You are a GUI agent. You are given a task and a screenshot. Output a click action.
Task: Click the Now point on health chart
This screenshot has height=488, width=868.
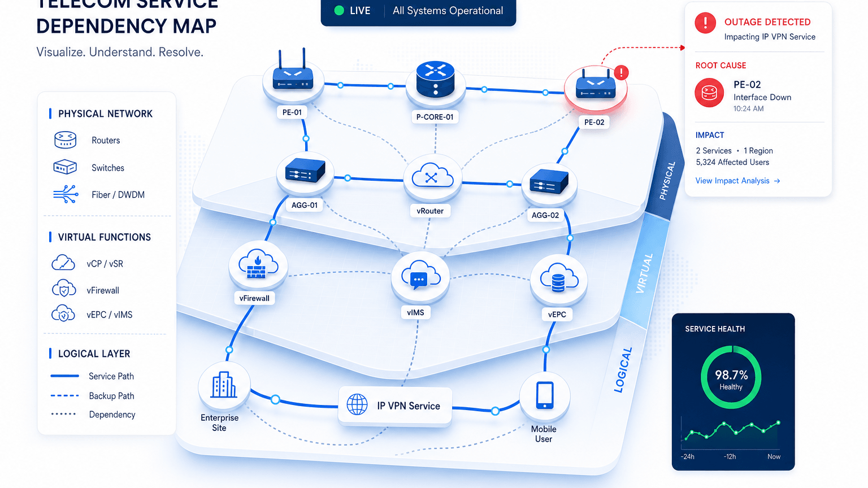click(779, 422)
